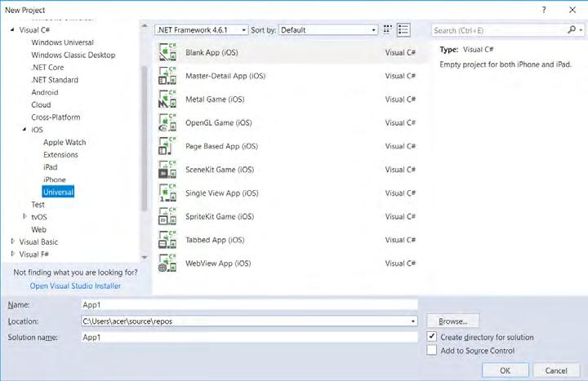Select .NET Standard category
The image size is (588, 381).
[55, 80]
